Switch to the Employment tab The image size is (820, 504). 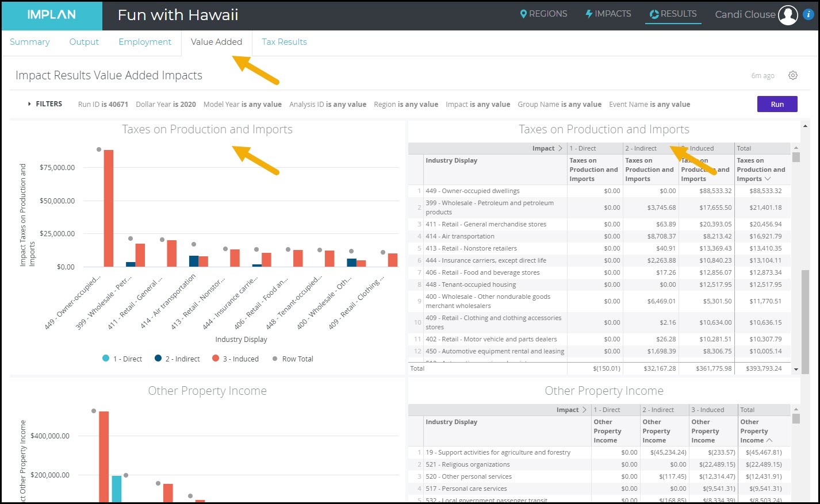(145, 42)
